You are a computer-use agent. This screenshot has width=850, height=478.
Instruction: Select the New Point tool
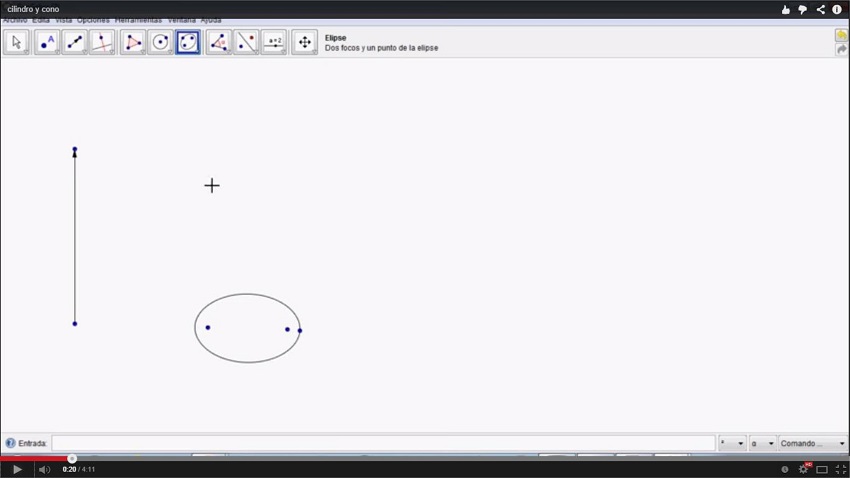46,42
